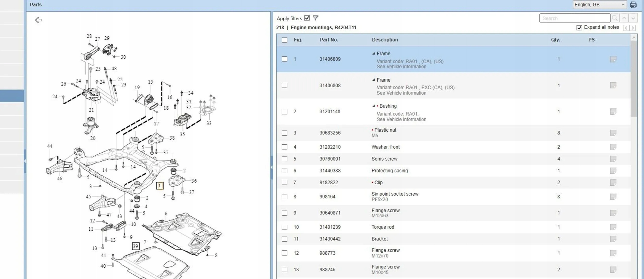Type in the Search field
Image resolution: width=644 pixels, height=279 pixels.
[x=574, y=18]
